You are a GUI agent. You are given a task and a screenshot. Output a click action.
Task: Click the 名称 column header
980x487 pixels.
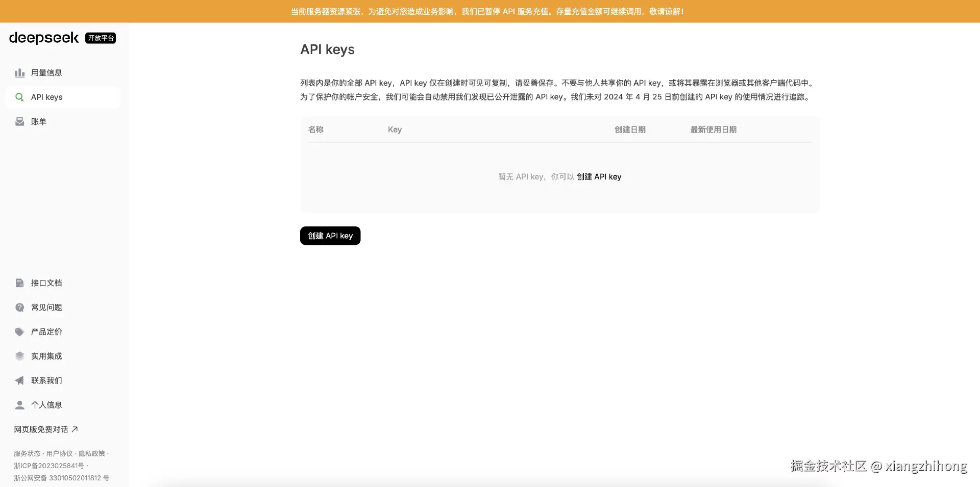(x=316, y=130)
